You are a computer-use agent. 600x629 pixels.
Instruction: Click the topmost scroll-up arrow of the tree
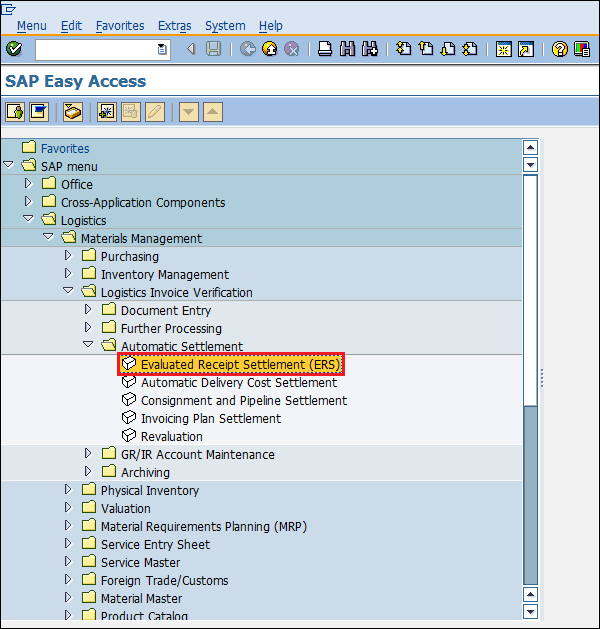[530, 148]
